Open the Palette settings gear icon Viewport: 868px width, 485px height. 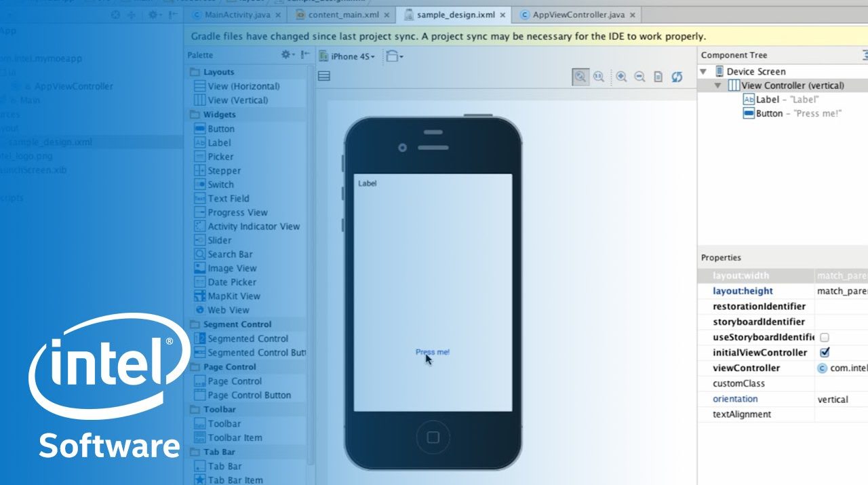click(x=288, y=55)
